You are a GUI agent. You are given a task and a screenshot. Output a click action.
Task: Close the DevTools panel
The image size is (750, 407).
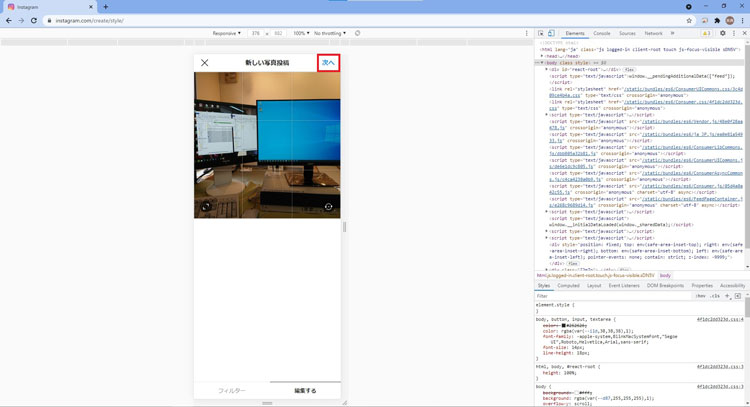744,33
